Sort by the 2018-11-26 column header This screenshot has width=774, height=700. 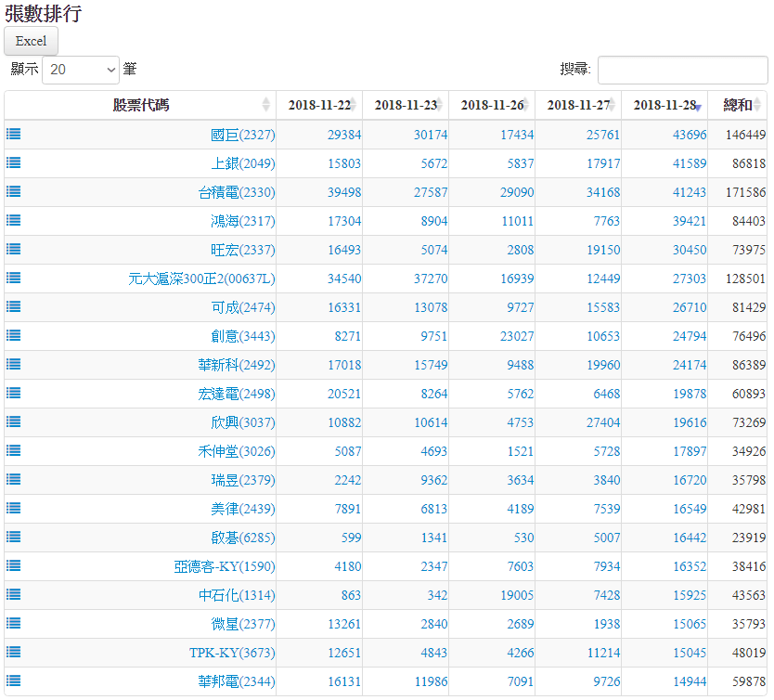pyautogui.click(x=491, y=105)
